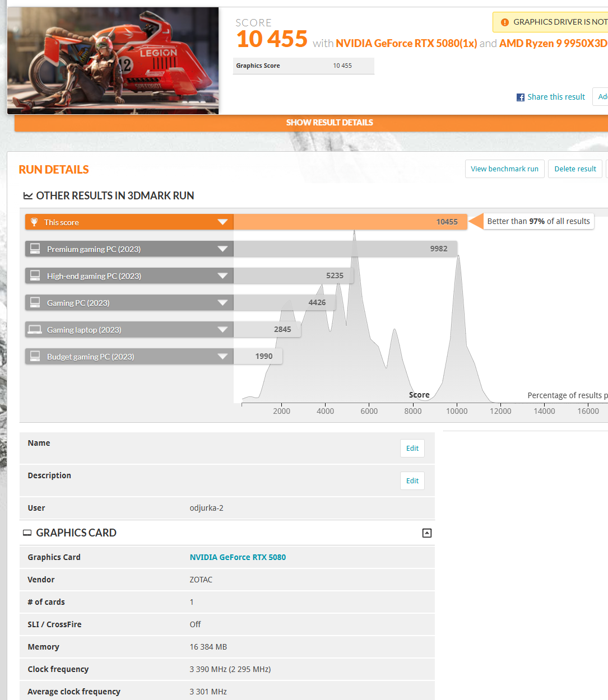Click the desktop icon beside High-end gaming PC (2023)
Image resolution: width=608 pixels, height=700 pixels.
35,276
